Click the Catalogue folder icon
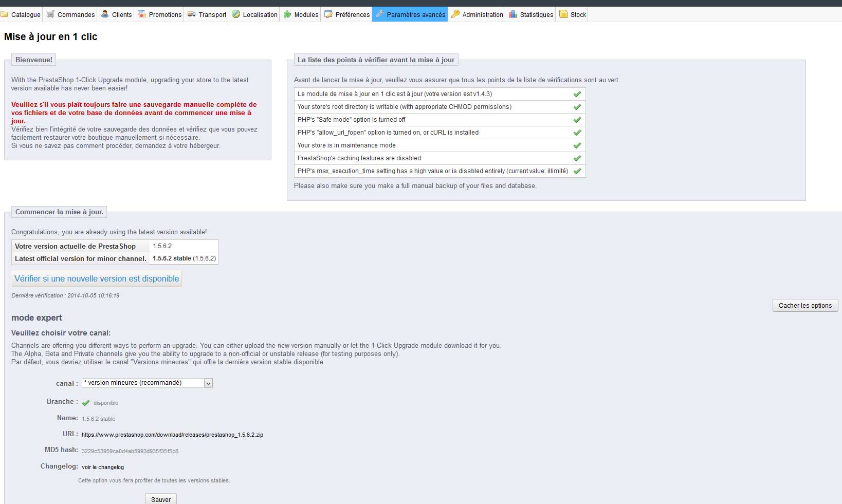 click(4, 14)
